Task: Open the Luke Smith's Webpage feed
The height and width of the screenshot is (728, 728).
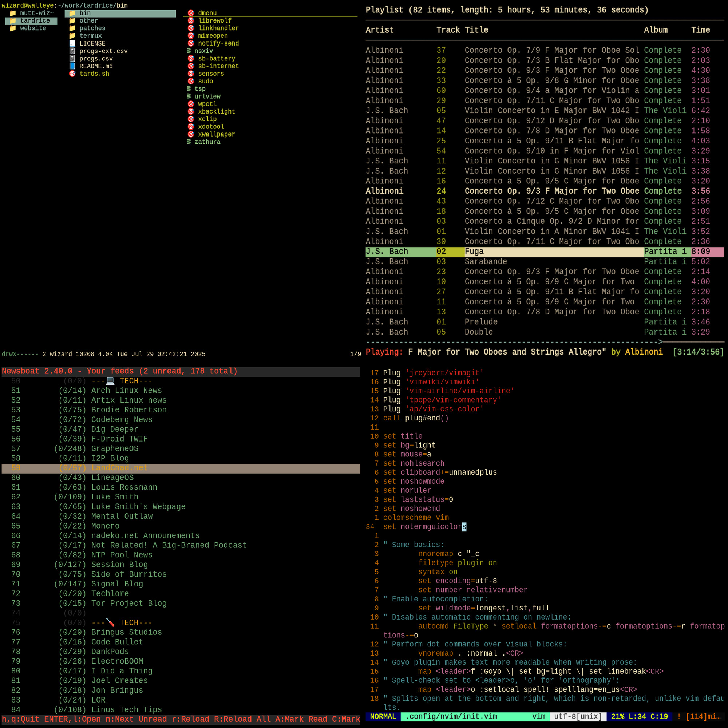Action: [x=138, y=506]
